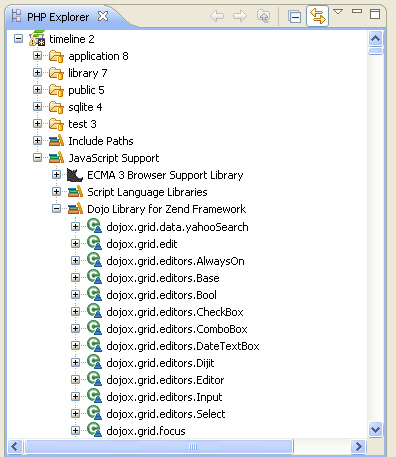Expand the public 5 folder

pos(37,90)
